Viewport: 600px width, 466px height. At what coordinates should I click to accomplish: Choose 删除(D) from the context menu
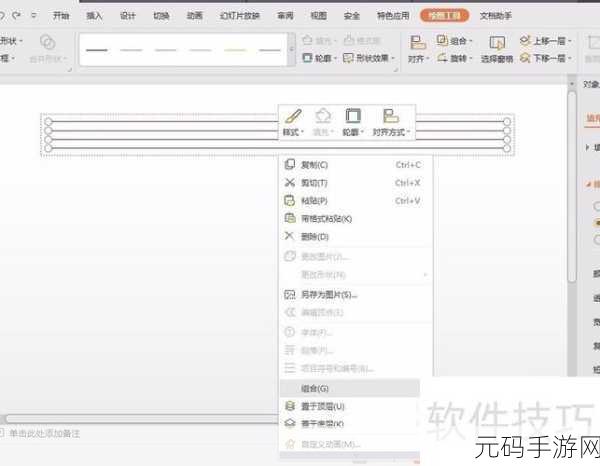point(353,237)
